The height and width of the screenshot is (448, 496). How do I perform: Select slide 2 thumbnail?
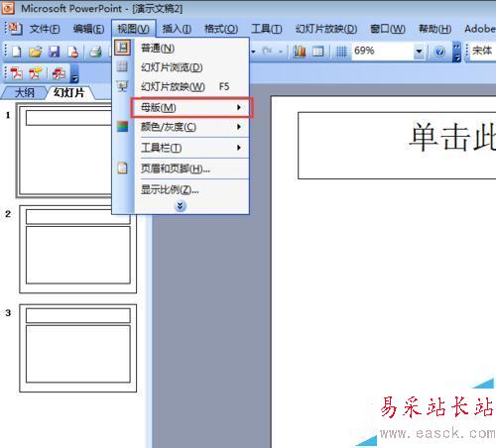point(77,249)
